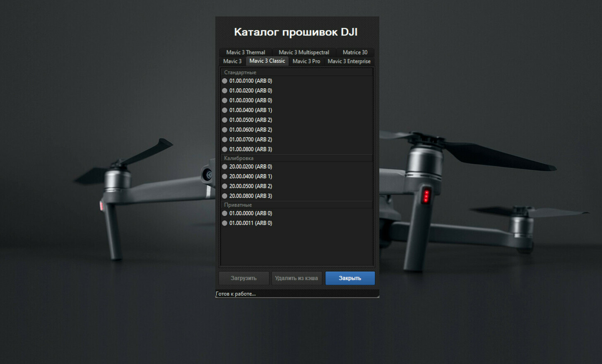This screenshot has width=602, height=364.
Task: Open the Mavic 3 Pro tab
Action: [x=306, y=61]
